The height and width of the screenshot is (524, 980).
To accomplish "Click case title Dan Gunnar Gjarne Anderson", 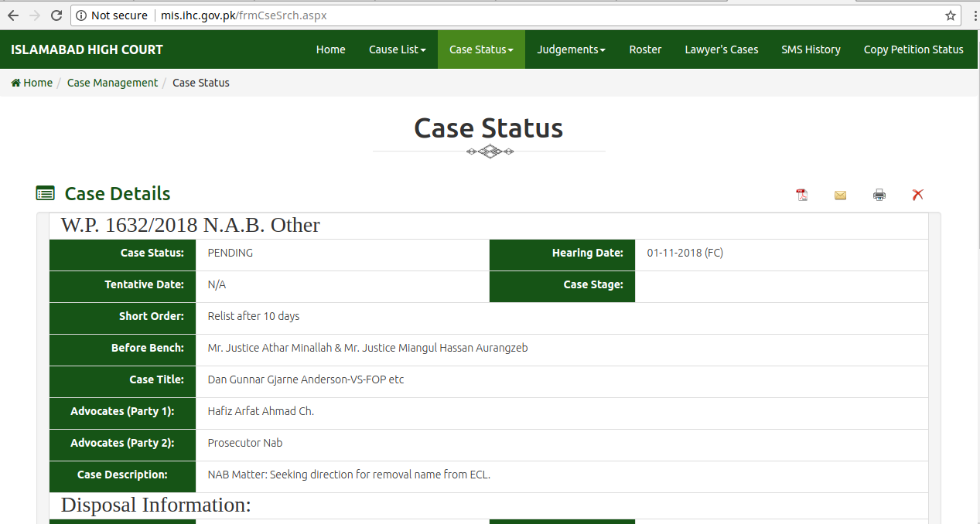I will click(x=306, y=379).
